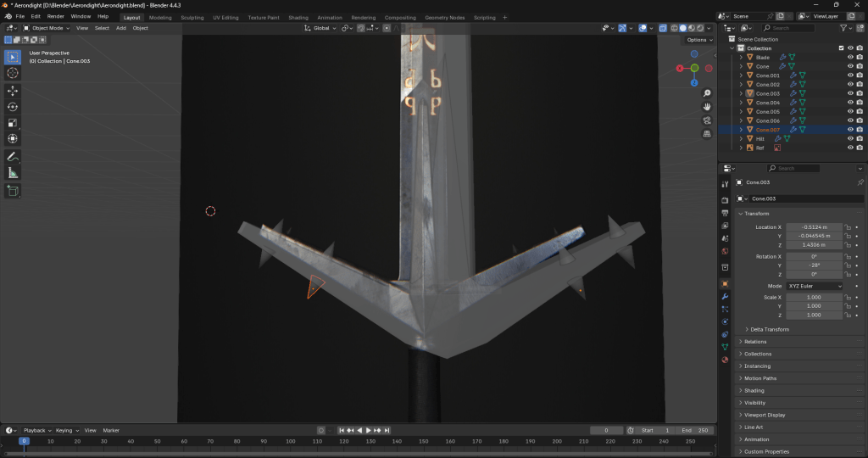The width and height of the screenshot is (868, 458).
Task: Choose the Measure tool
Action: click(x=13, y=173)
